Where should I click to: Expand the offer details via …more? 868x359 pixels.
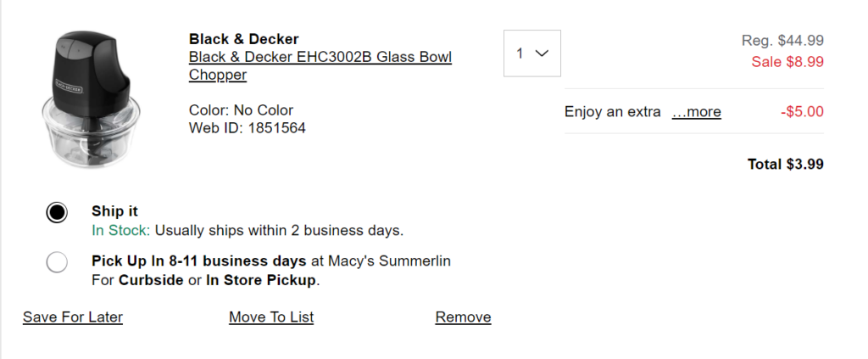coord(696,112)
